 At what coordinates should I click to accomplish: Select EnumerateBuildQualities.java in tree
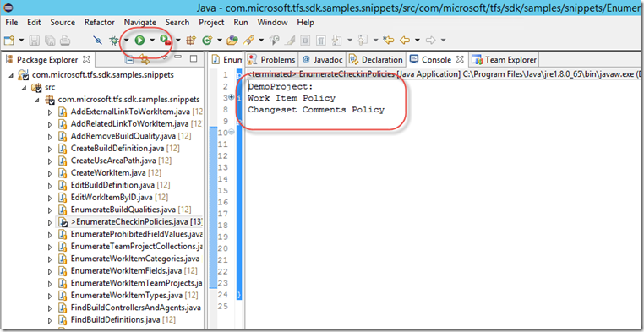coord(124,210)
